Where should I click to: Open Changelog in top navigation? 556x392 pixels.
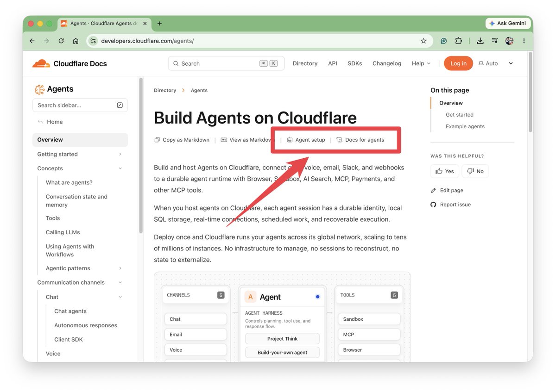[x=387, y=63]
